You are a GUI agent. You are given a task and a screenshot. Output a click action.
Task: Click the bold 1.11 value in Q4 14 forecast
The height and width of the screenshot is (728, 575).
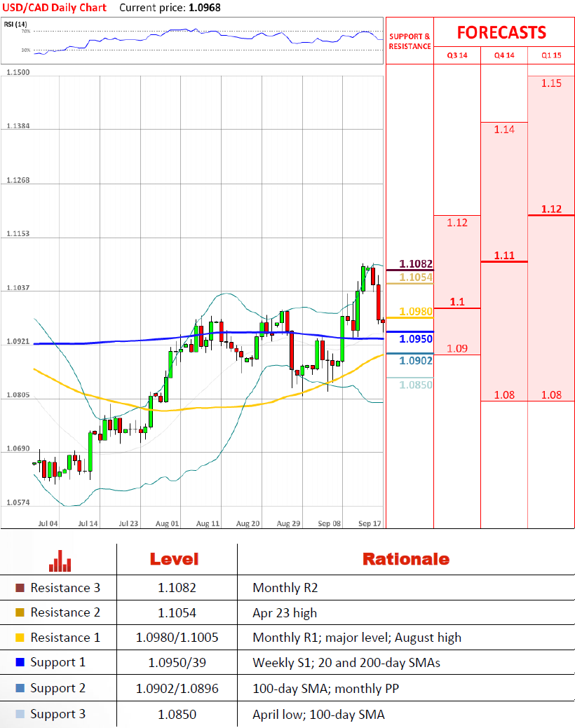[x=504, y=255]
